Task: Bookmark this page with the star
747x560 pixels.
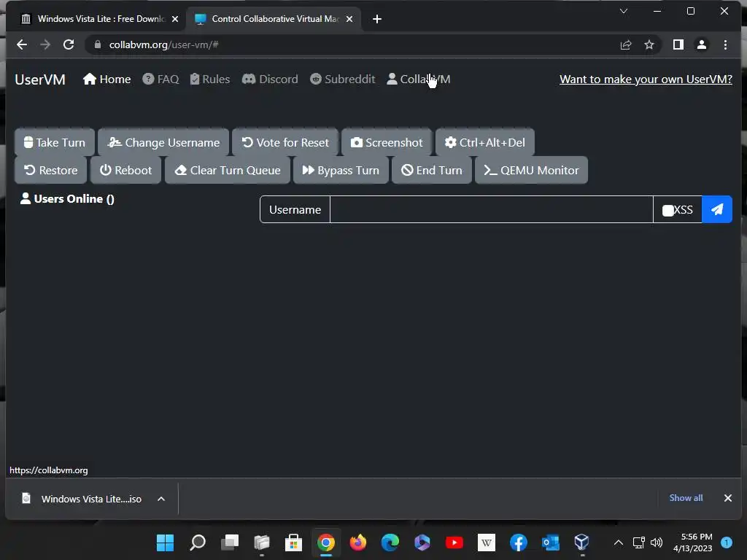Action: (x=649, y=44)
